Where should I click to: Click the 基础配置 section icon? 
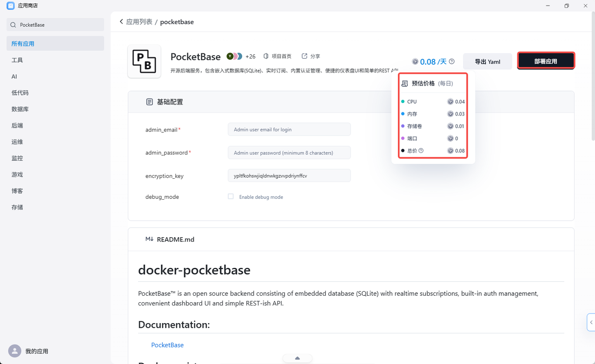pyautogui.click(x=149, y=102)
